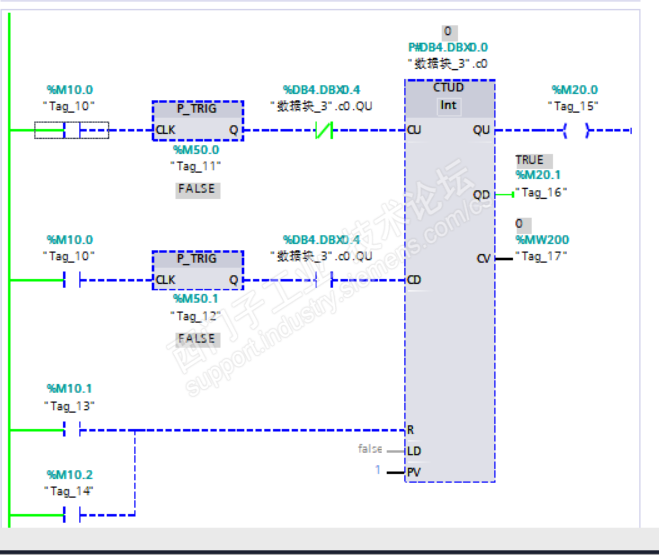
Task: Select the normally closed %DB4.DBX0.4 contact
Action: click(x=324, y=130)
